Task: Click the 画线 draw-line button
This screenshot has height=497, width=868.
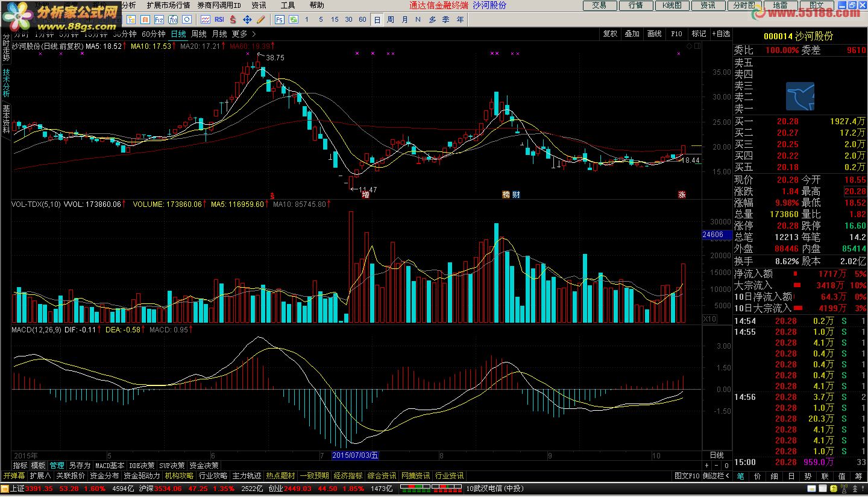Action: (654, 34)
